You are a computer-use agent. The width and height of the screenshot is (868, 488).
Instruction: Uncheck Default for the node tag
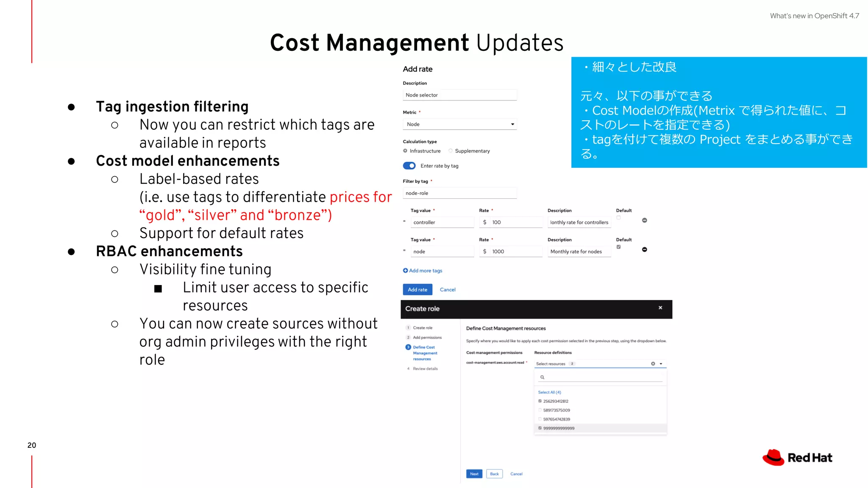[x=618, y=247]
